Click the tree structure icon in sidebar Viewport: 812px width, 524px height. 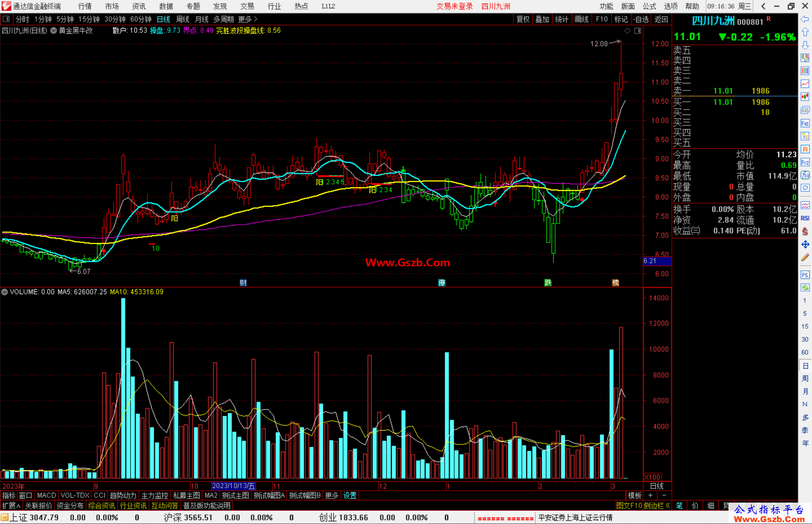pos(805,136)
